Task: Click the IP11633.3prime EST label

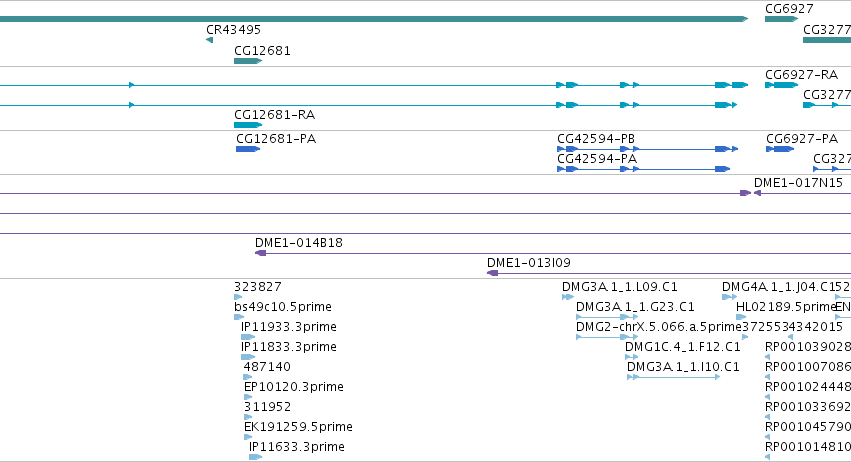Action: coord(297,447)
